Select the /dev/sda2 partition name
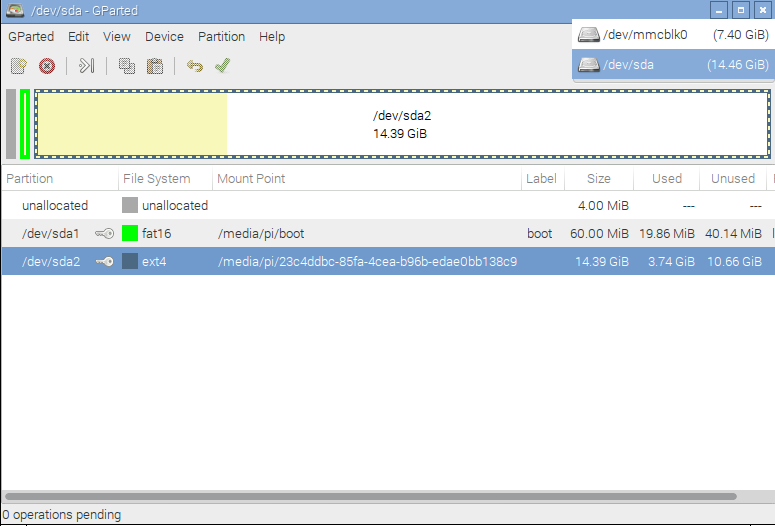The width and height of the screenshot is (775, 526). tap(51, 262)
